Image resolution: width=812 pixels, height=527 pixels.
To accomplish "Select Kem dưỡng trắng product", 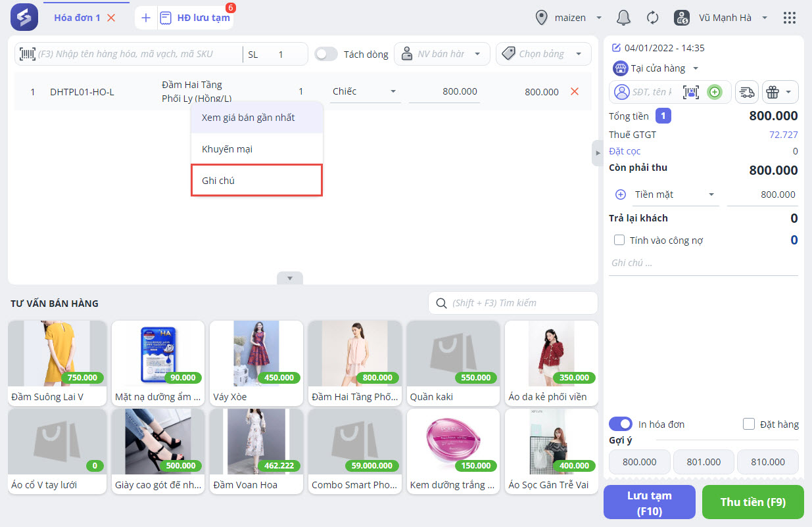I will (x=453, y=451).
